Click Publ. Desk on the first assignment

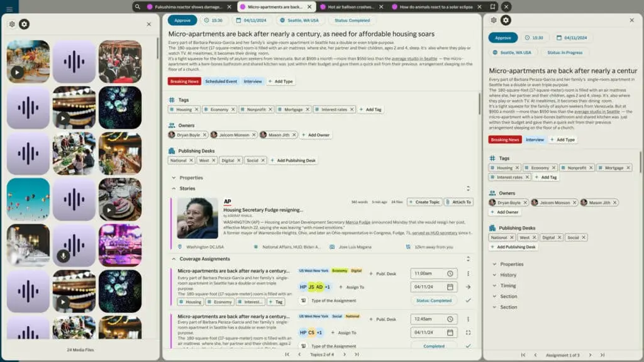382,274
